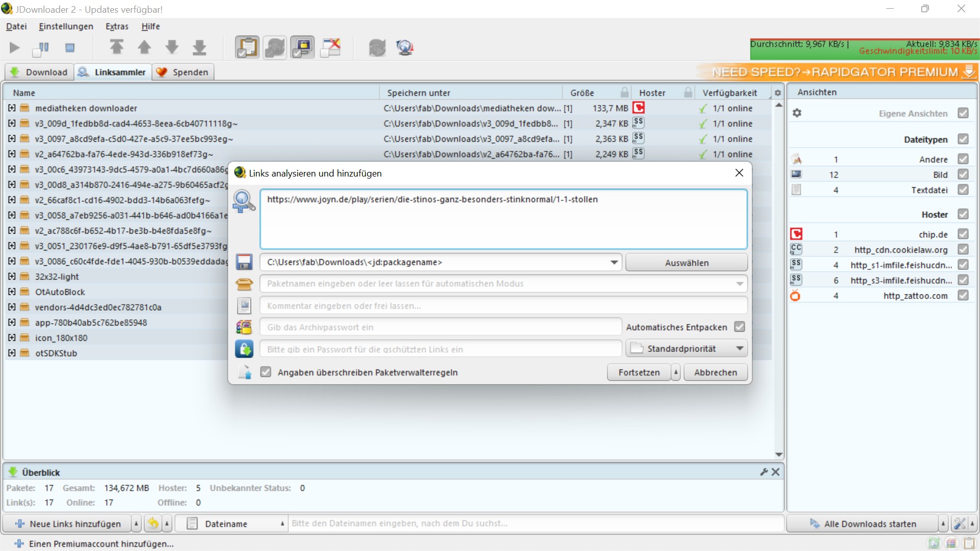Toggle auto reconnect icon

coord(275,47)
